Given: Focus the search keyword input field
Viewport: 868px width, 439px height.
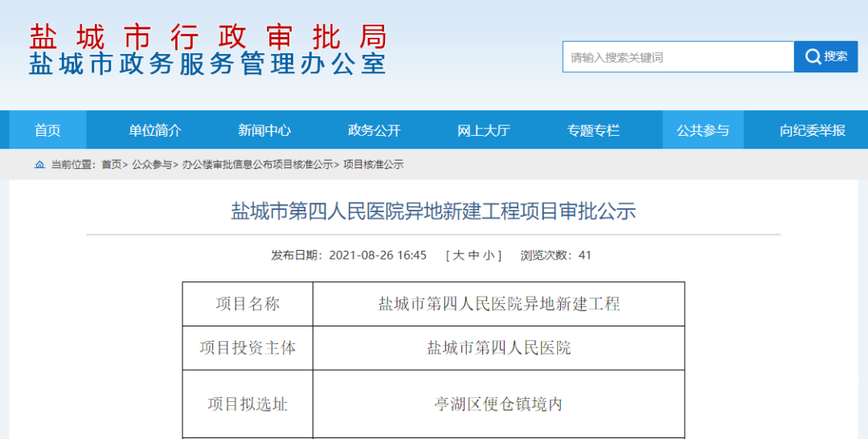Looking at the screenshot, I should (678, 57).
